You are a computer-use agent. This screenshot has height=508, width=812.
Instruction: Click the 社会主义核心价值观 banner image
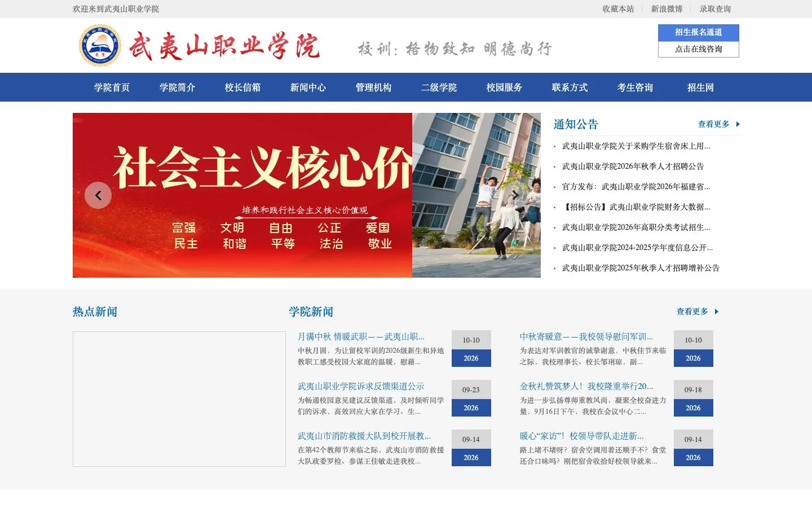click(x=242, y=195)
